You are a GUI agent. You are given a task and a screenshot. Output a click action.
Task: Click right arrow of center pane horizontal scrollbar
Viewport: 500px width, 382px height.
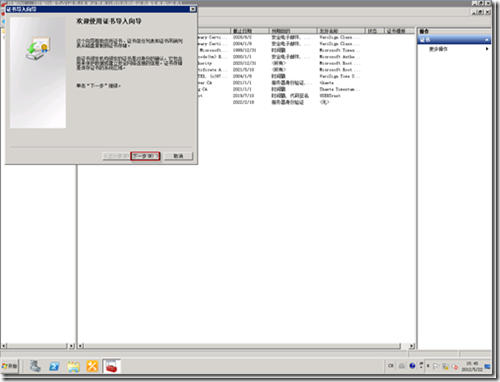(411, 346)
